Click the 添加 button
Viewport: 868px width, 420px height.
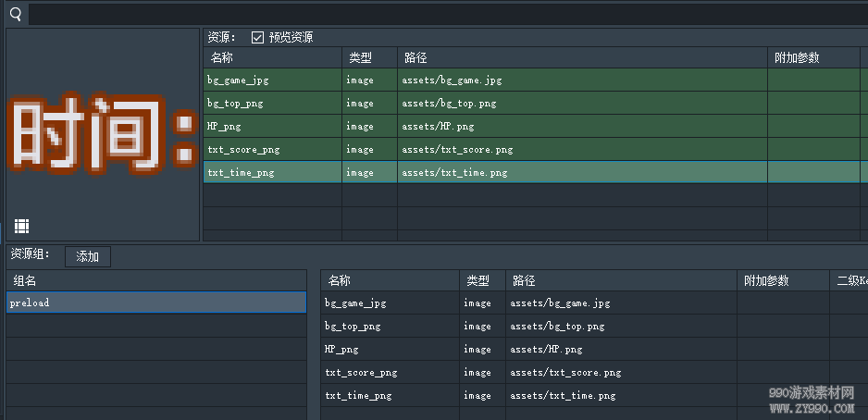88,257
